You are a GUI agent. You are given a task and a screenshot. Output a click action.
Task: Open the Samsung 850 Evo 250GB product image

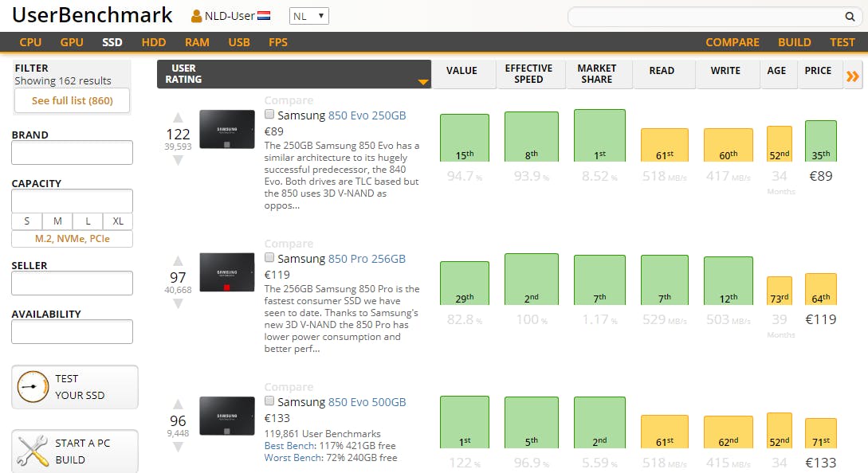tap(227, 130)
